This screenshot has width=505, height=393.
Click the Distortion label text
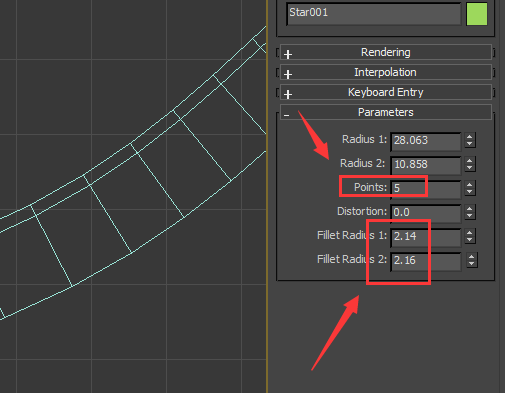pyautogui.click(x=362, y=211)
